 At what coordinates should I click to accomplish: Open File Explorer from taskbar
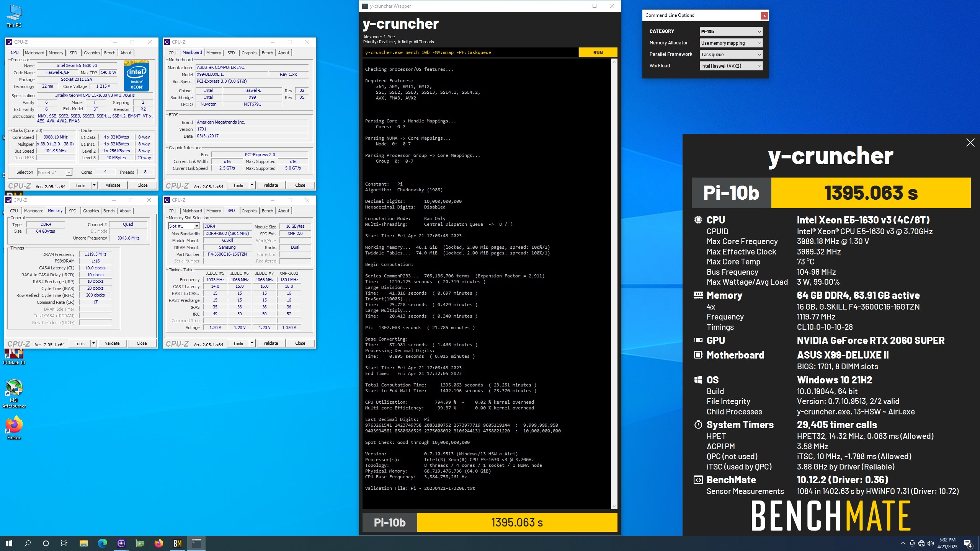coord(83,543)
